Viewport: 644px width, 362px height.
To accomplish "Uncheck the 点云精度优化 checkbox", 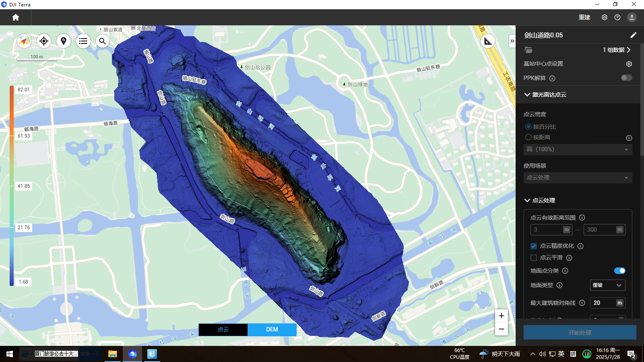I will (534, 246).
